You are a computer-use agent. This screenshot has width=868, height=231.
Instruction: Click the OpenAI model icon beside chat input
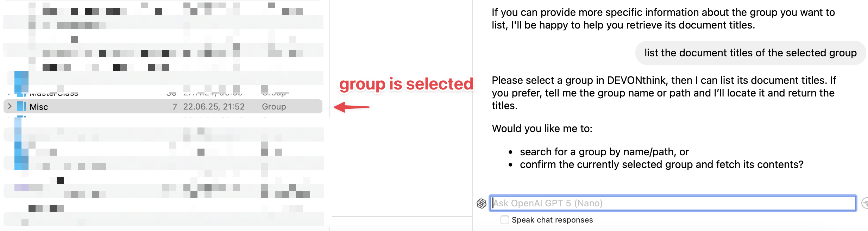[481, 203]
